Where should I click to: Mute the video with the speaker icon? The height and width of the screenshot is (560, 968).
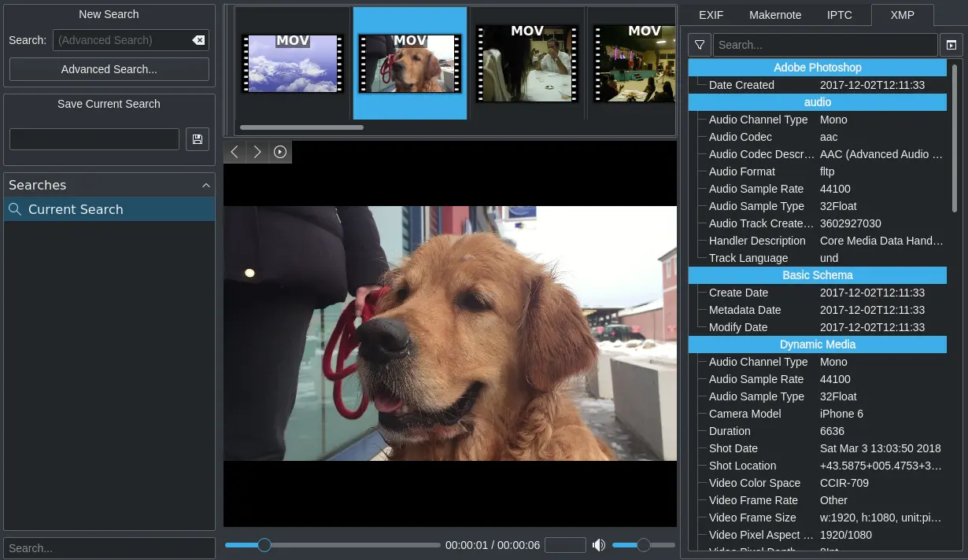point(599,544)
